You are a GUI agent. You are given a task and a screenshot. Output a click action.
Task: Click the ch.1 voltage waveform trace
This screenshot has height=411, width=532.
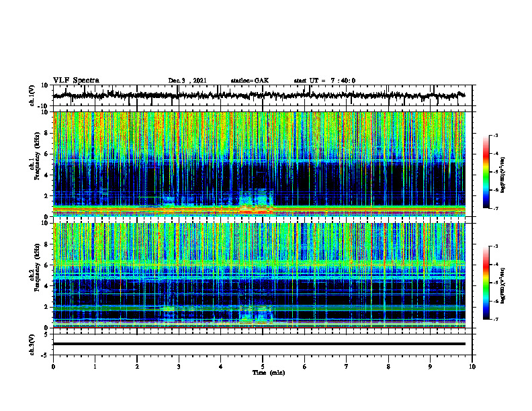pyautogui.click(x=259, y=95)
